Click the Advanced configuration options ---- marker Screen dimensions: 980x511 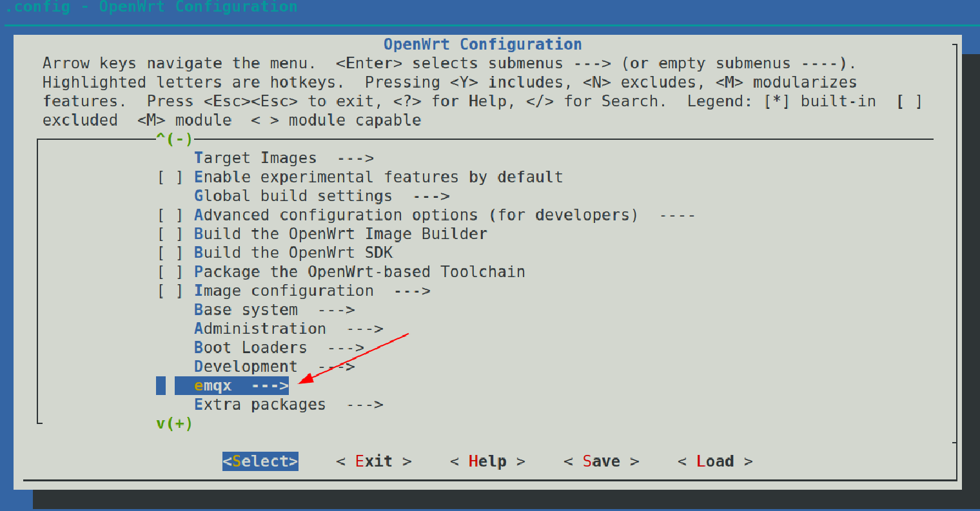click(x=678, y=215)
